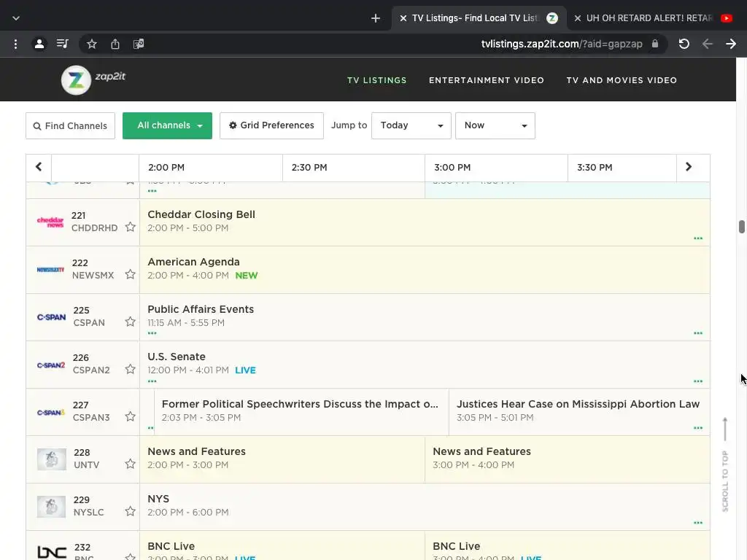The width and height of the screenshot is (747, 560).
Task: Open TV AND MOVIES VIDEO nav item
Action: coord(622,80)
